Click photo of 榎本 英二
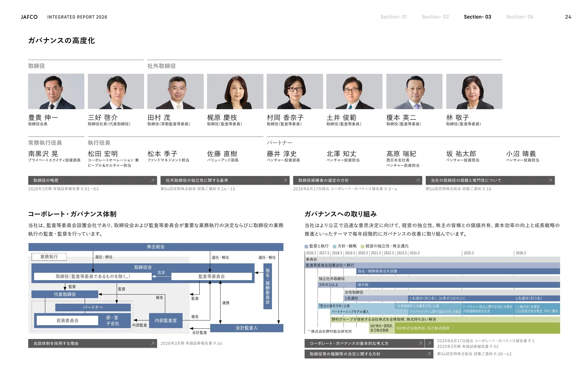Image resolution: width=588 pixels, height=369 pixels. tap(414, 92)
